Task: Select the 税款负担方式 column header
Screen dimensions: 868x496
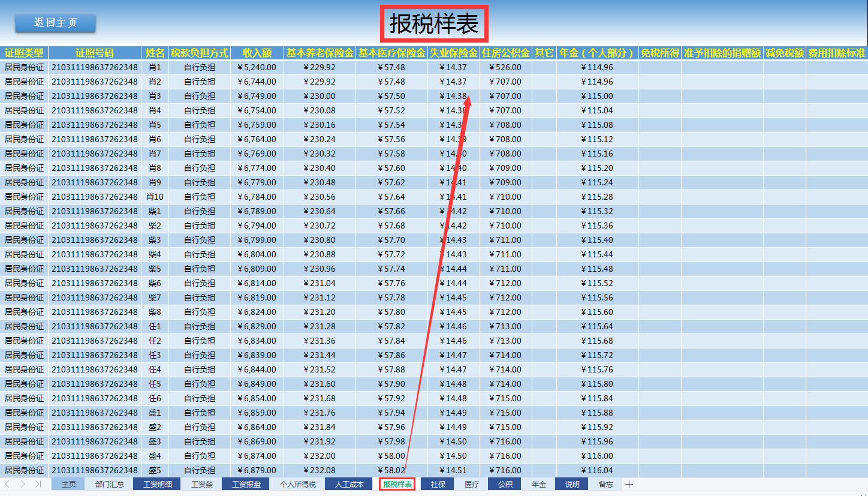Action: tap(200, 53)
